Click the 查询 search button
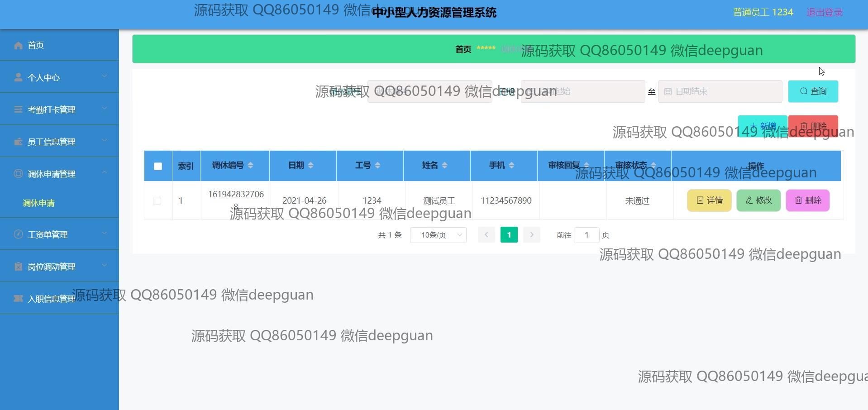This screenshot has height=410, width=868. pos(813,91)
